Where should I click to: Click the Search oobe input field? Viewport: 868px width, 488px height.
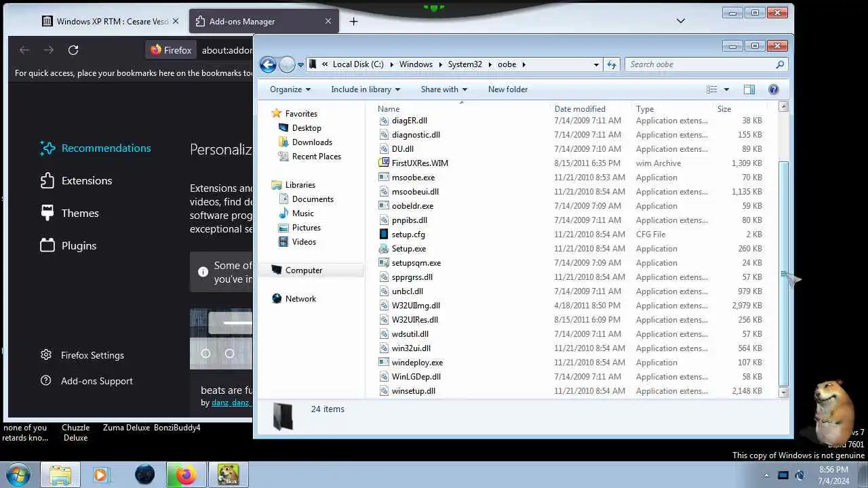[698, 64]
